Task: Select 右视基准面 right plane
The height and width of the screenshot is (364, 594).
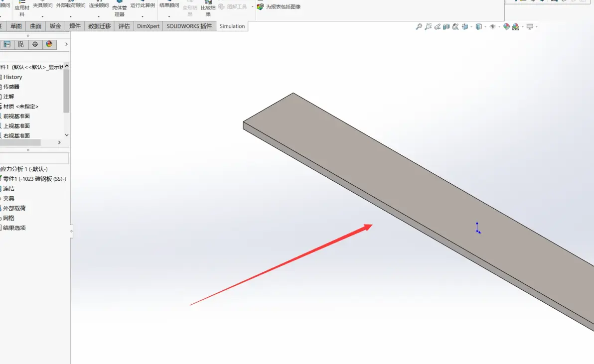Action: point(16,135)
